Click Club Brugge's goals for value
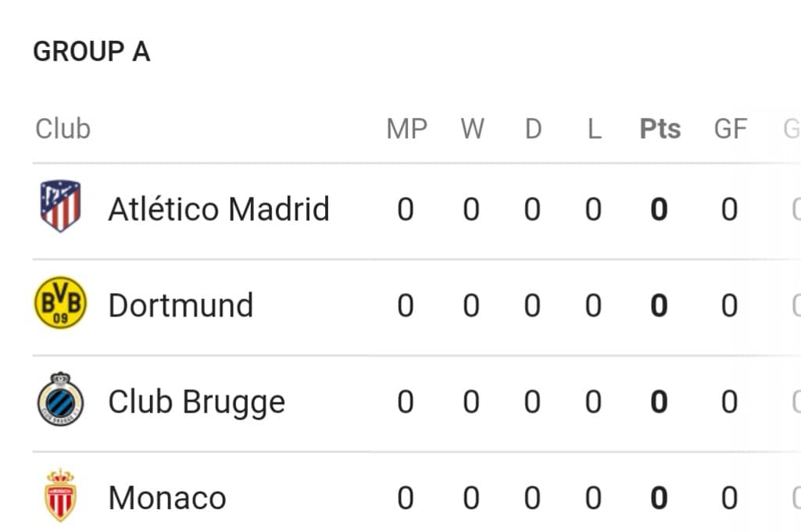 (729, 402)
